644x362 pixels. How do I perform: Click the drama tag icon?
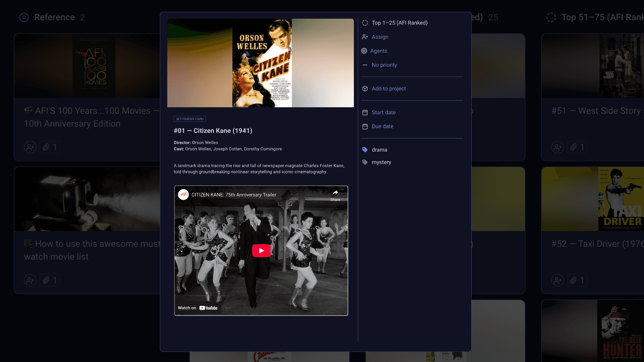click(365, 150)
